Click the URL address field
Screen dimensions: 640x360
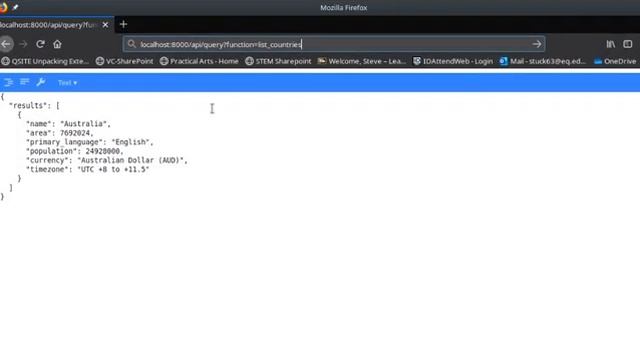pyautogui.click(x=333, y=44)
